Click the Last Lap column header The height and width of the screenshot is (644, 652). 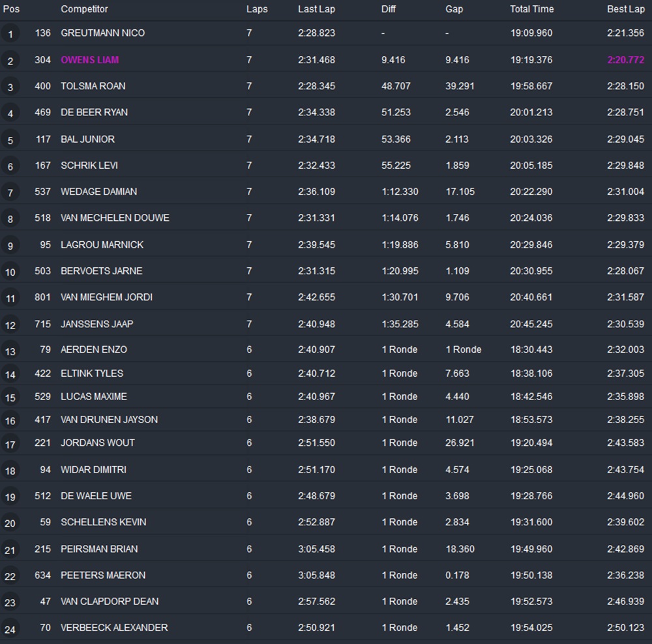click(x=316, y=9)
